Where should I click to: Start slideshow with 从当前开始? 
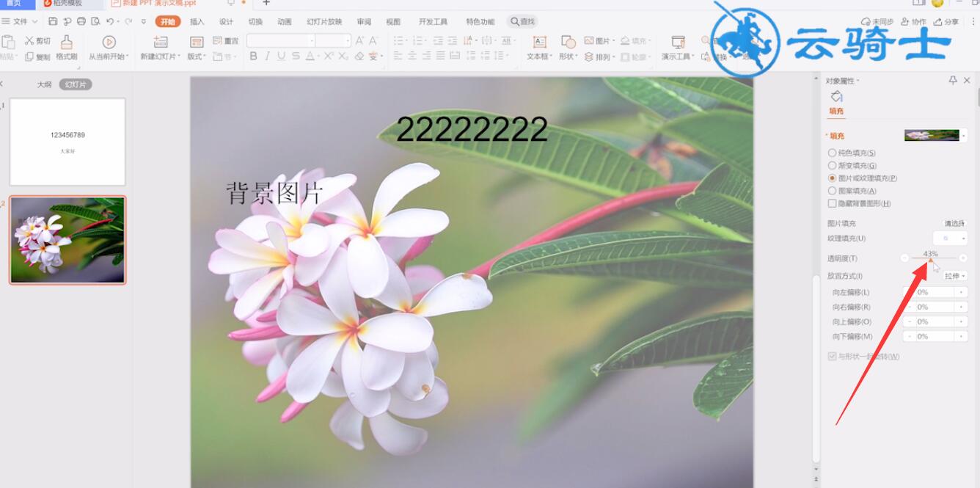[109, 48]
